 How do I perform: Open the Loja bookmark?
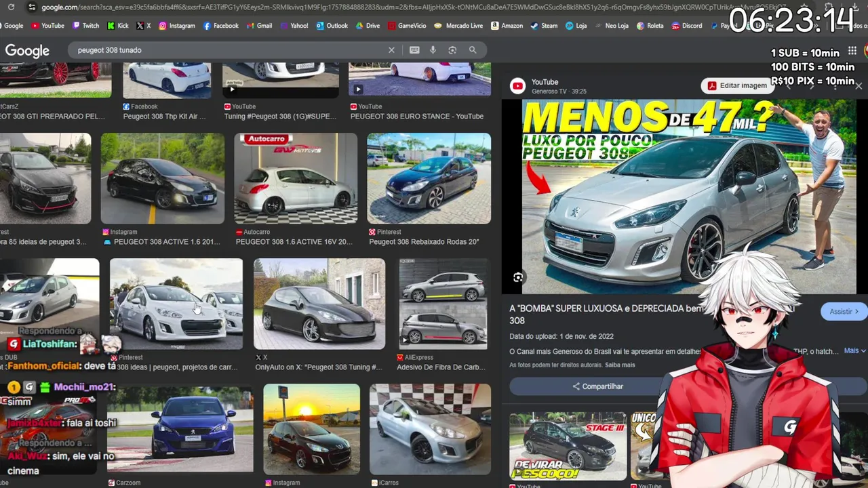[576, 26]
